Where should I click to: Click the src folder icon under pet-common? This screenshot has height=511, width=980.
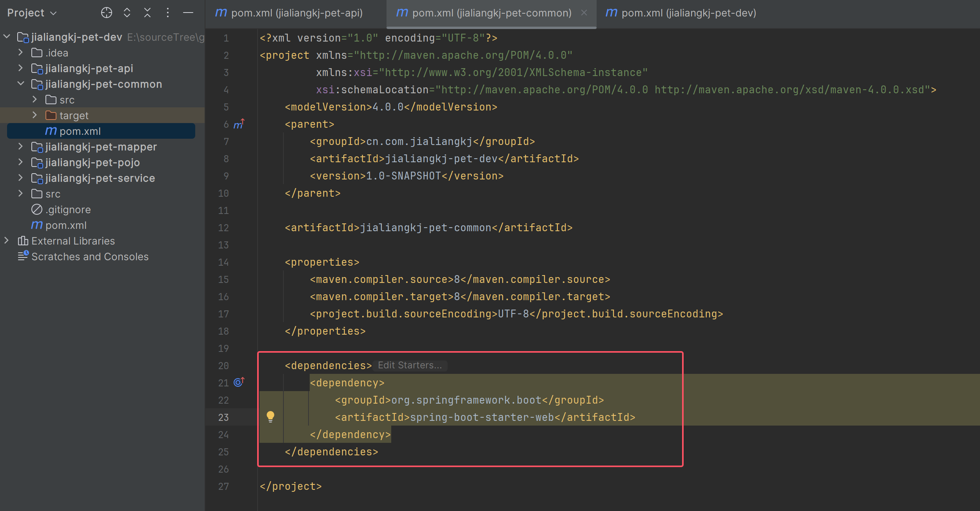pyautogui.click(x=51, y=100)
